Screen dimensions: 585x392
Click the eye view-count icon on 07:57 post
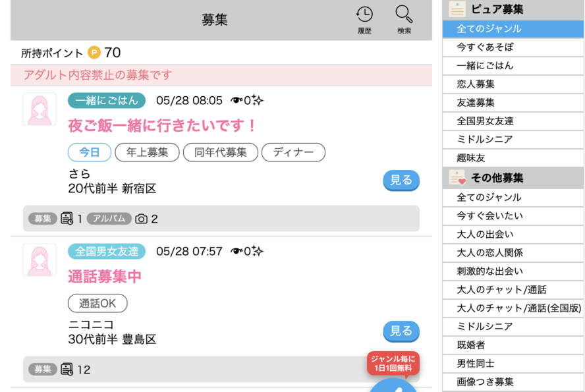pos(237,252)
